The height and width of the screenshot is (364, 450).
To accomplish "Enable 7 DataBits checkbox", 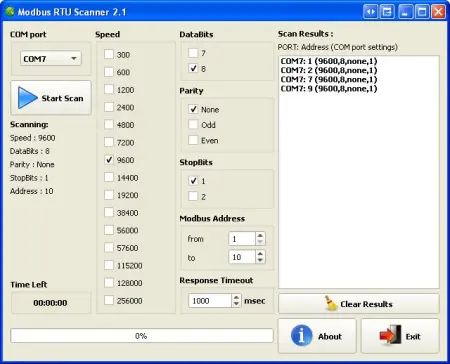I will 193,53.
